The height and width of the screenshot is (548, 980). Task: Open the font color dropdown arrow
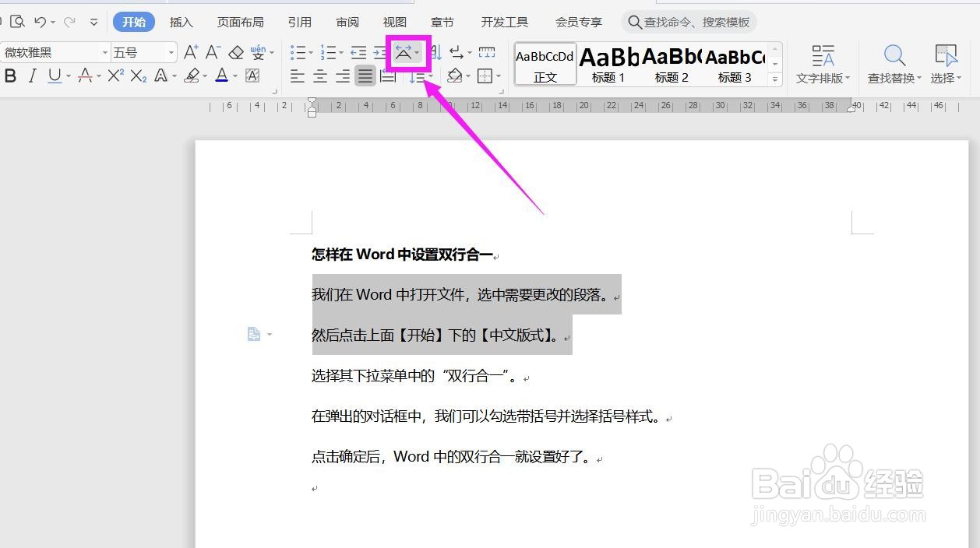pos(235,76)
